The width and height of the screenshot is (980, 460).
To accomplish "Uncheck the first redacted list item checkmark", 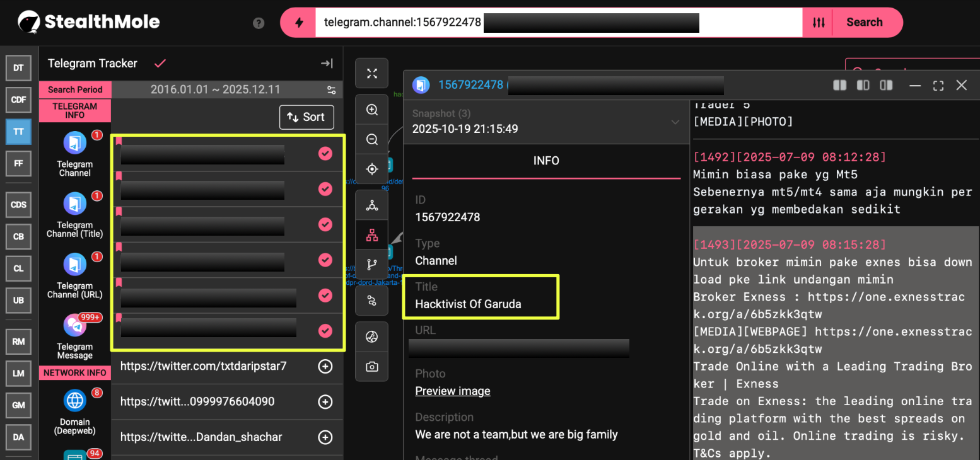I will pos(325,154).
